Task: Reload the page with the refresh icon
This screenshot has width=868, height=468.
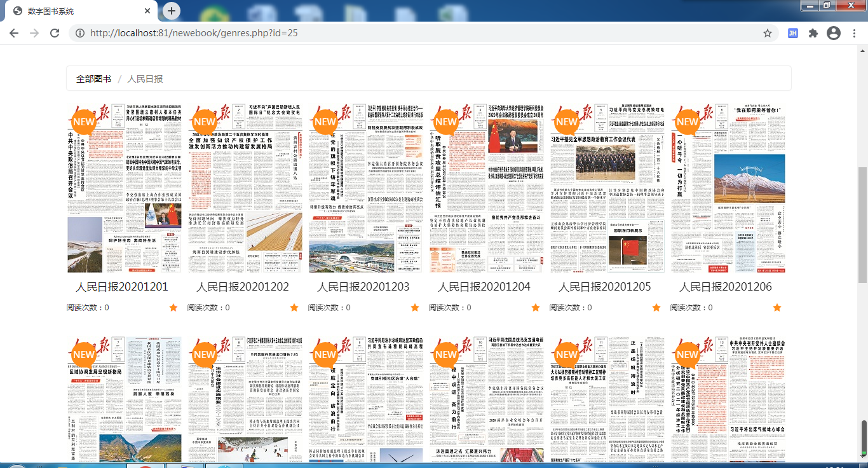Action: tap(55, 33)
